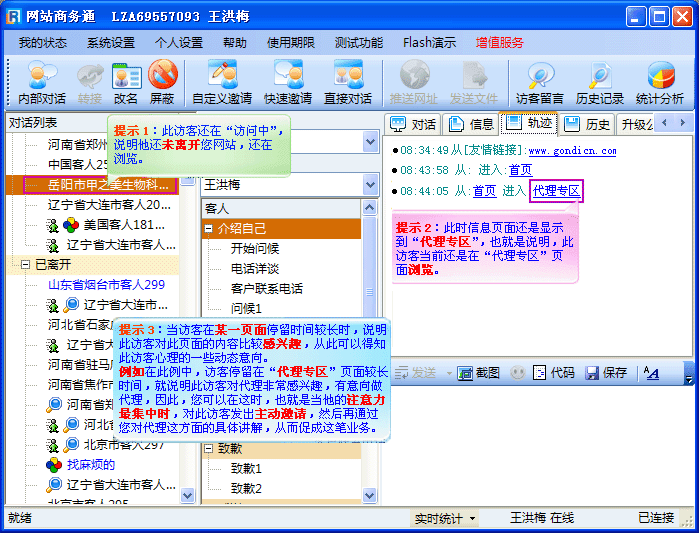
Task: Open the 实时统计 dropdown in status bar
Action: (x=445, y=518)
